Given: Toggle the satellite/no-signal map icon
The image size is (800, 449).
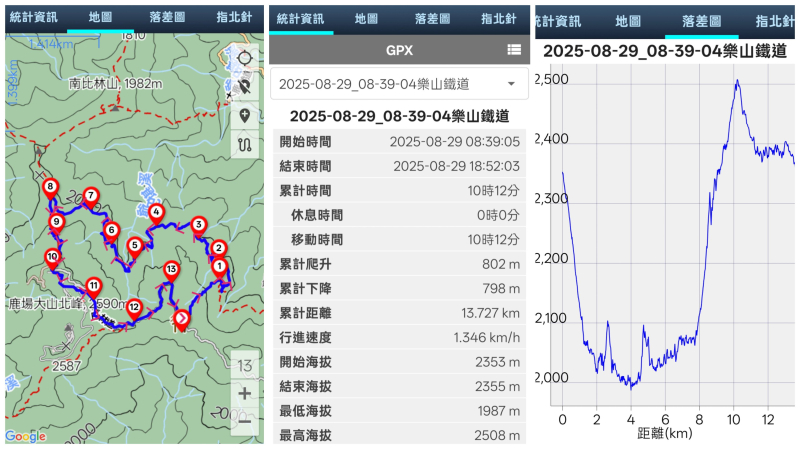Looking at the screenshot, I should pyautogui.click(x=245, y=87).
